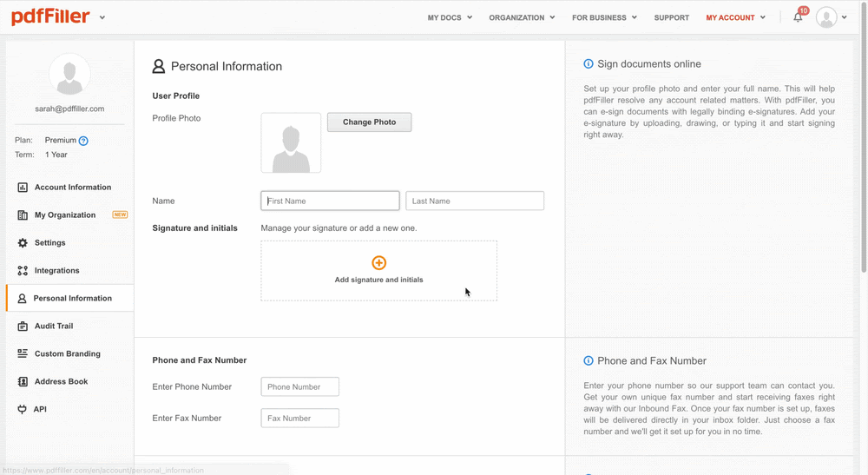Image resolution: width=868 pixels, height=475 pixels.
Task: Click the Integrations icon in sidebar
Action: [x=23, y=271]
